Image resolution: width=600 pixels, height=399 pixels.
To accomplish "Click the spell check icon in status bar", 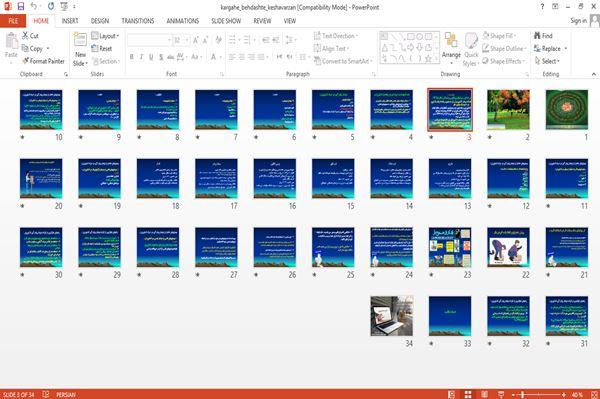I will [x=46, y=394].
